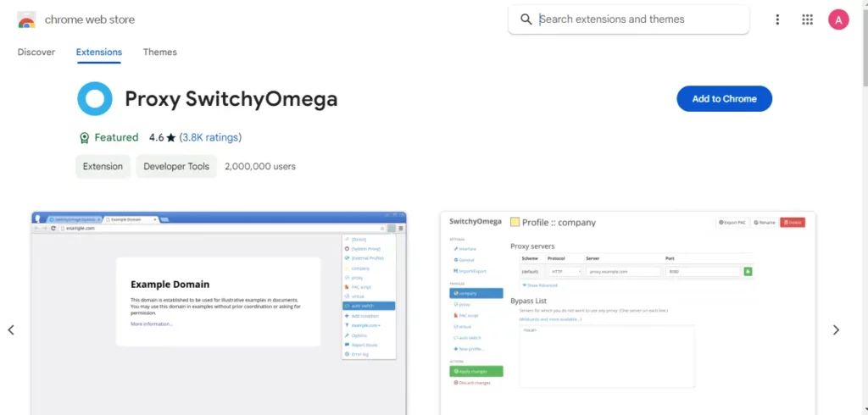Switch to the Themes tab
The height and width of the screenshot is (415, 868).
click(160, 52)
